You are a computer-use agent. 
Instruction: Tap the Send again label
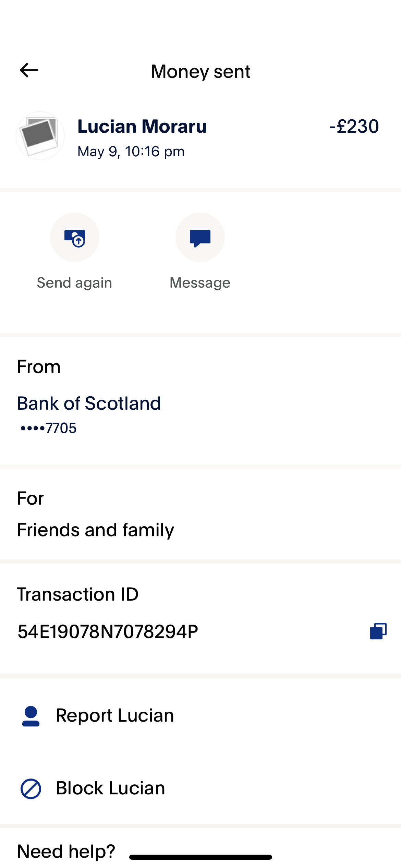click(74, 283)
